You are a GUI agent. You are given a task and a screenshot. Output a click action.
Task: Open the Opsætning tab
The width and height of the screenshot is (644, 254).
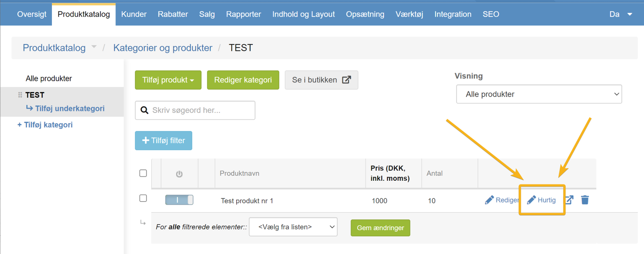coord(365,14)
